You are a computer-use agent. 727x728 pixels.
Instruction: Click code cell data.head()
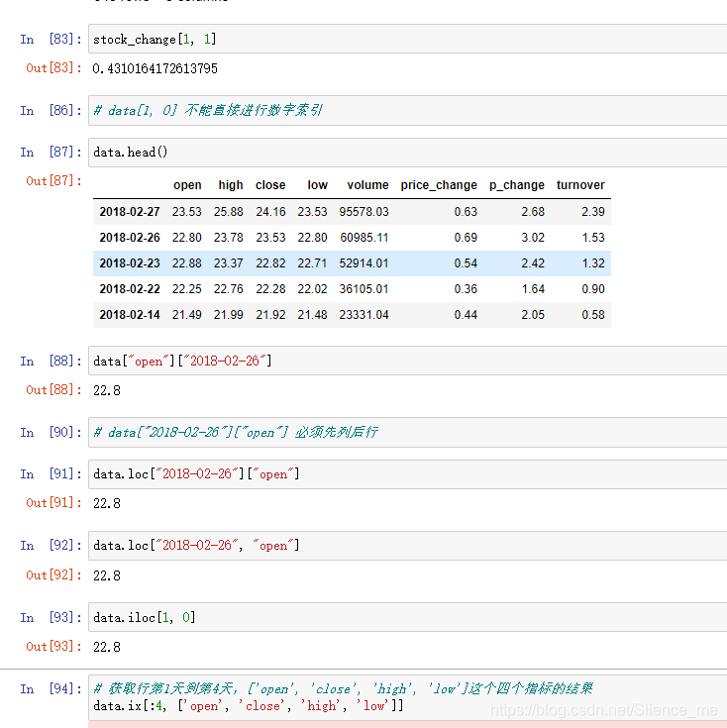[x=408, y=153]
